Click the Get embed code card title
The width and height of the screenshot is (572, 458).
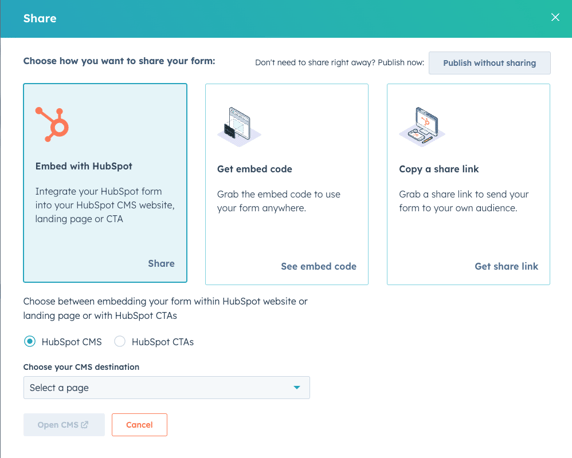(255, 169)
